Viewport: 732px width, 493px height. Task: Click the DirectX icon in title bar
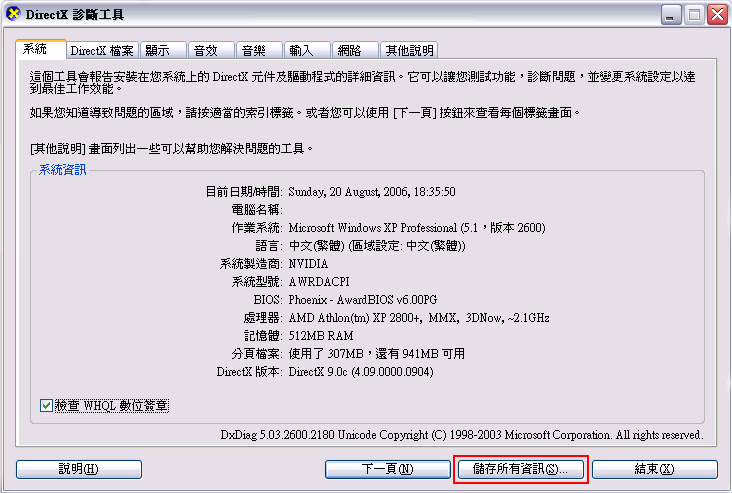point(13,14)
